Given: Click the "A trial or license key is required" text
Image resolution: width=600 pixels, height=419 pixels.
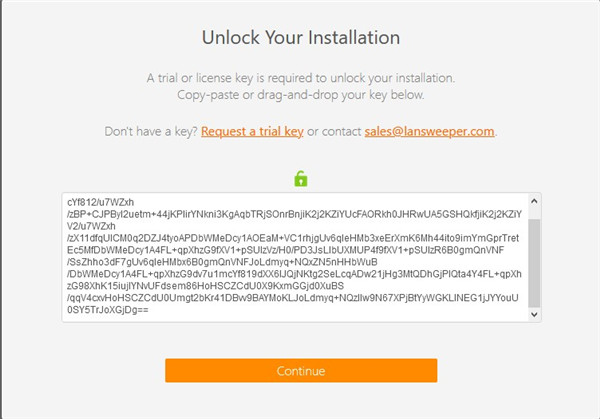Looking at the screenshot, I should pos(300,78).
